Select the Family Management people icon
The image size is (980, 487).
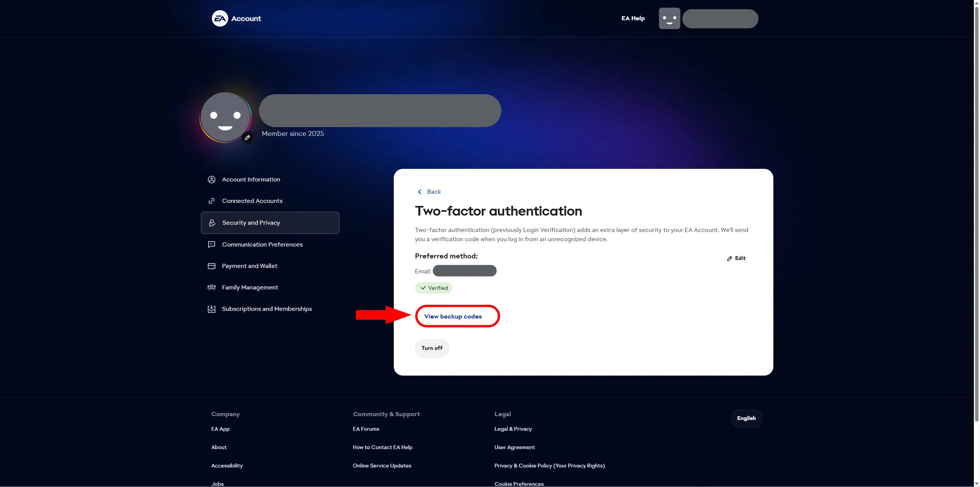212,287
